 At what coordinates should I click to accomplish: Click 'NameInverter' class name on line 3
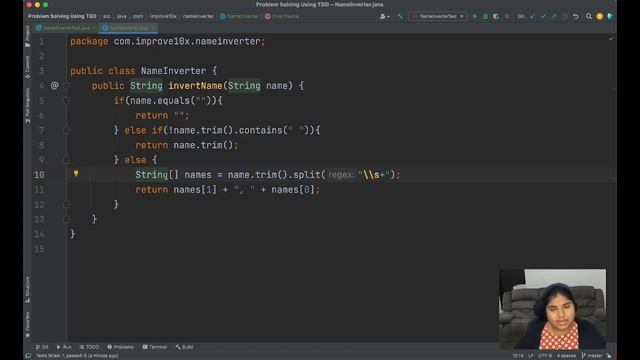(173, 71)
